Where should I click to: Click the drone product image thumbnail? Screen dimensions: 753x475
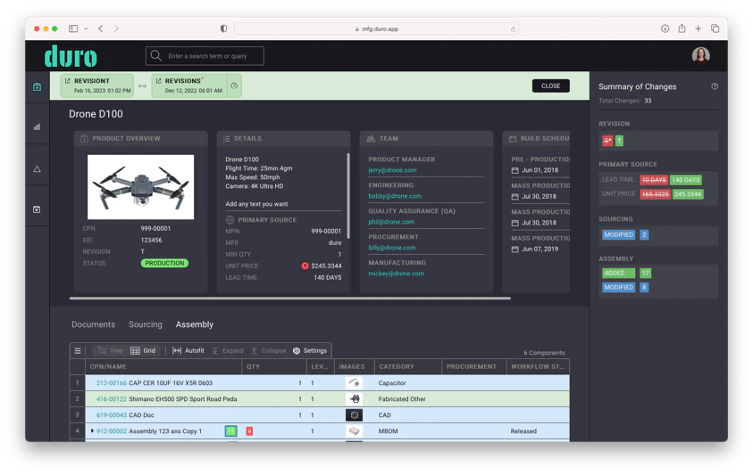pos(141,187)
